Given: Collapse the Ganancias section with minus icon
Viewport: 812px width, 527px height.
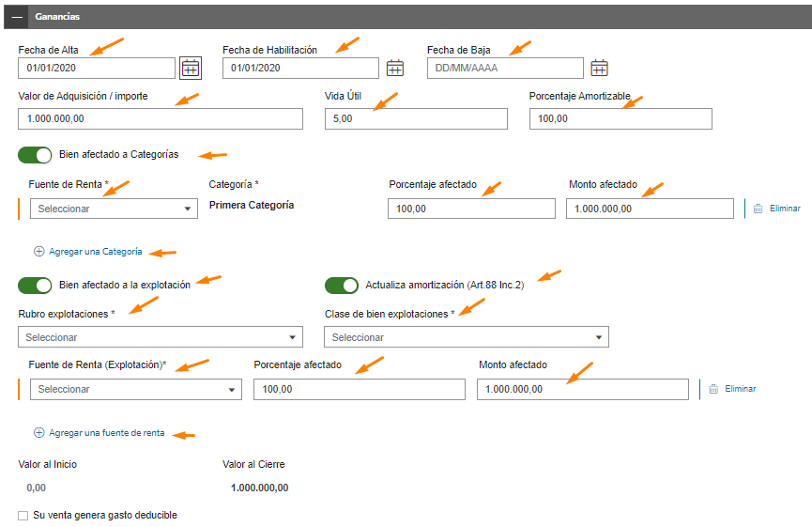Looking at the screenshot, I should (17, 17).
